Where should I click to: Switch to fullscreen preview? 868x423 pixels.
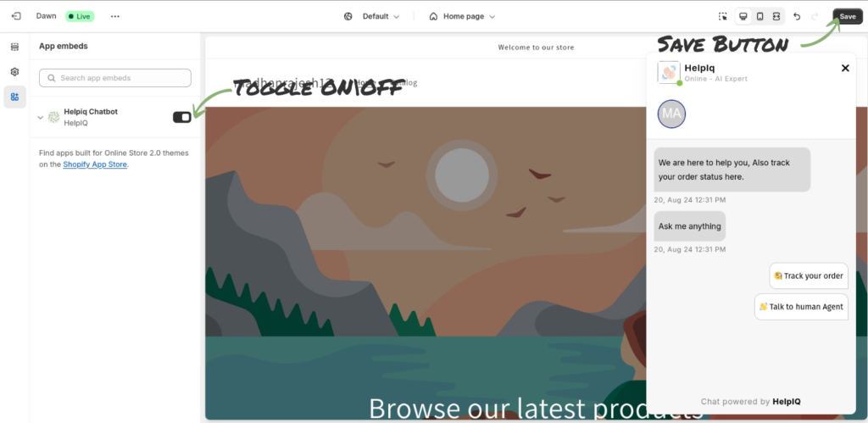pyautogui.click(x=776, y=17)
